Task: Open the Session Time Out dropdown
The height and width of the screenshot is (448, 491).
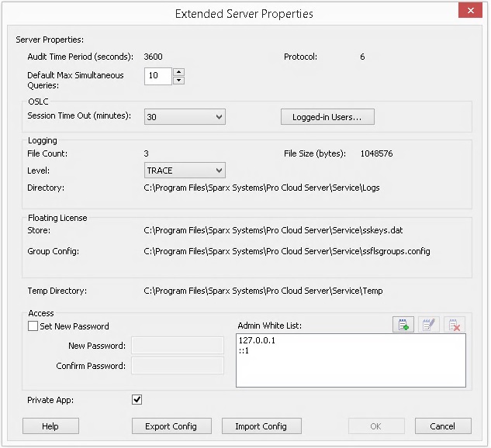Action: (x=185, y=117)
